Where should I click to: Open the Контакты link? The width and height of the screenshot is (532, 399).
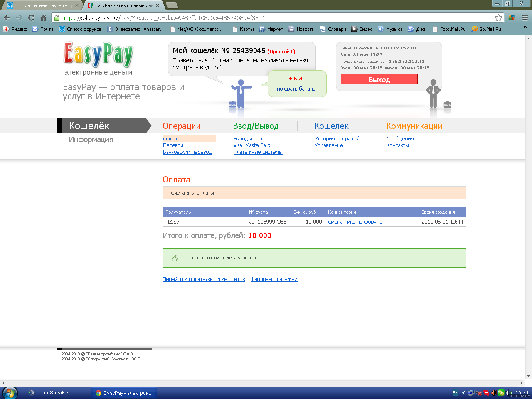coord(397,145)
